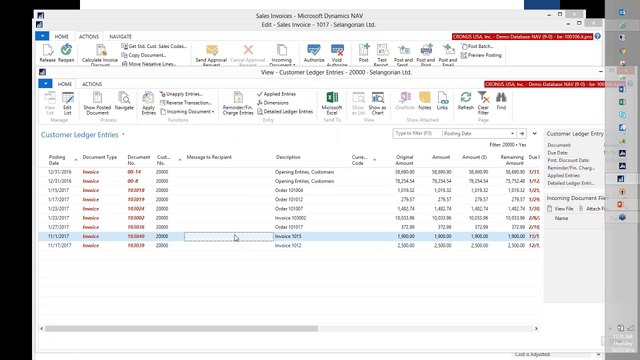Click Apply Entries icon
The height and width of the screenshot is (360, 640).
click(148, 103)
